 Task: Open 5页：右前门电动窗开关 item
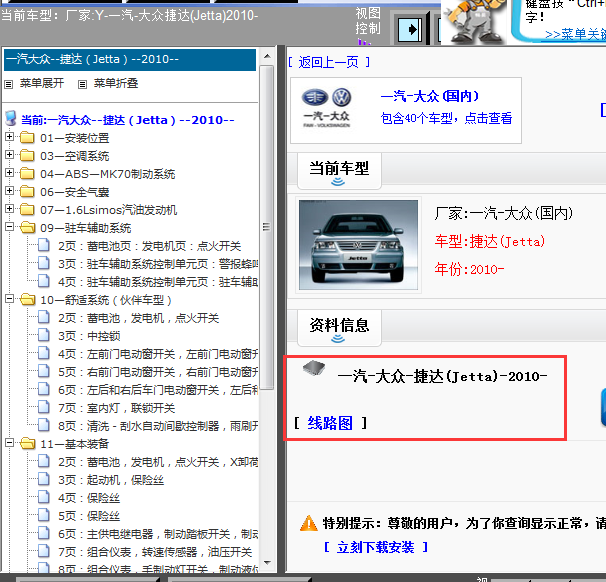click(158, 372)
